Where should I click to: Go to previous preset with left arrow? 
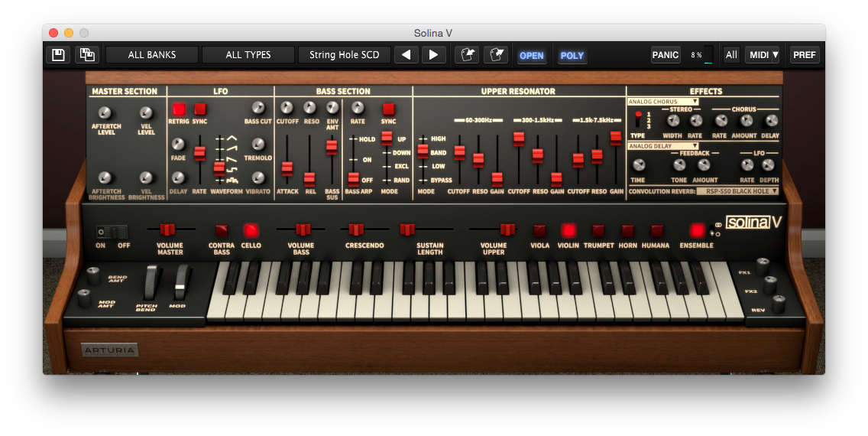tap(406, 55)
